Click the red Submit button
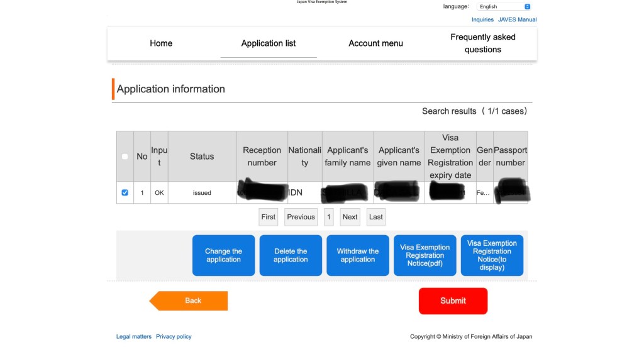The height and width of the screenshot is (352, 644). pos(453,301)
